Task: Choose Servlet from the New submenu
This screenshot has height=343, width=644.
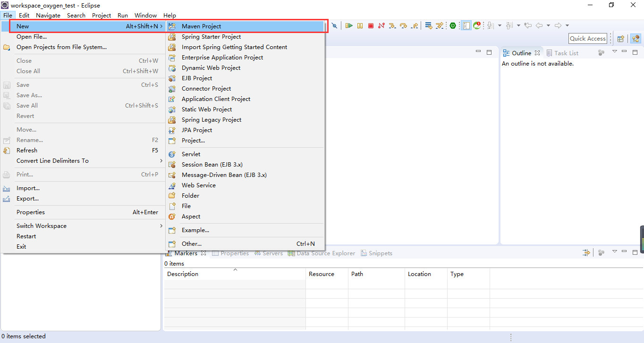Action: point(245,154)
